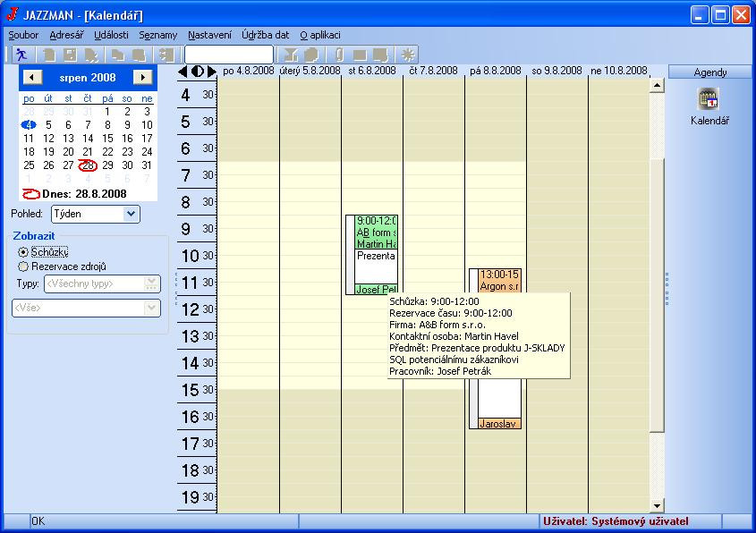
Task: Click the srpen 2008 month title
Action: pos(88,78)
